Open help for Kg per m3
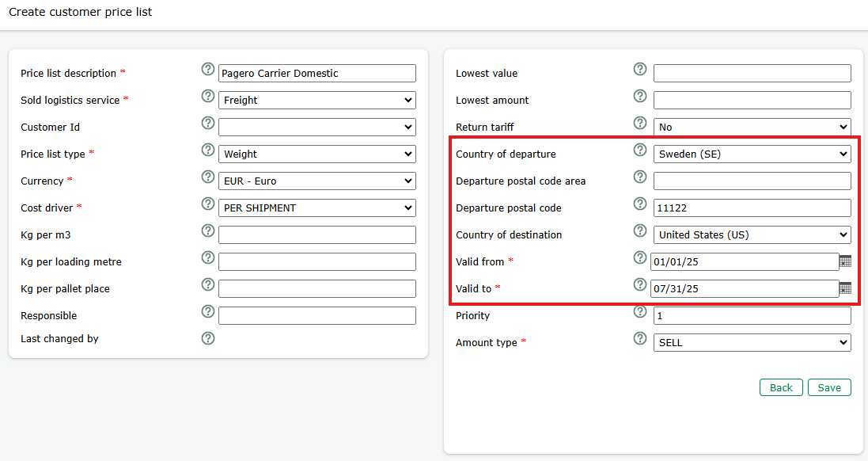The height and width of the screenshot is (461, 868). 207,230
